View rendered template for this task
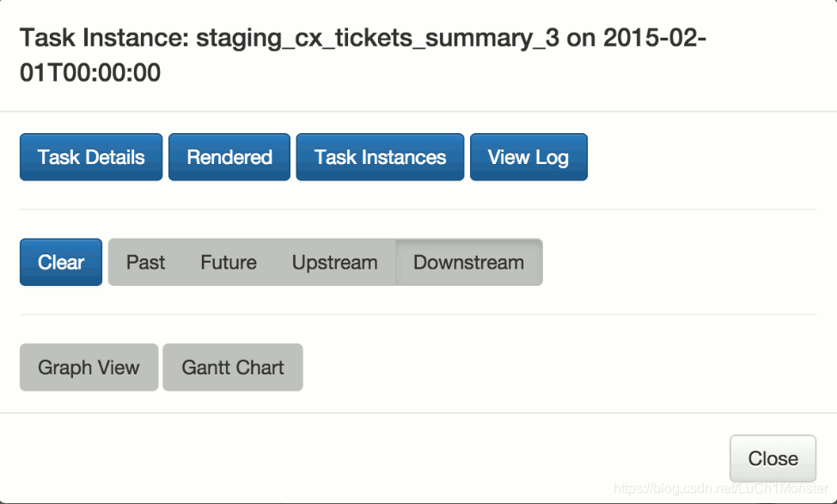Viewport: 837px width, 504px height. [x=229, y=157]
